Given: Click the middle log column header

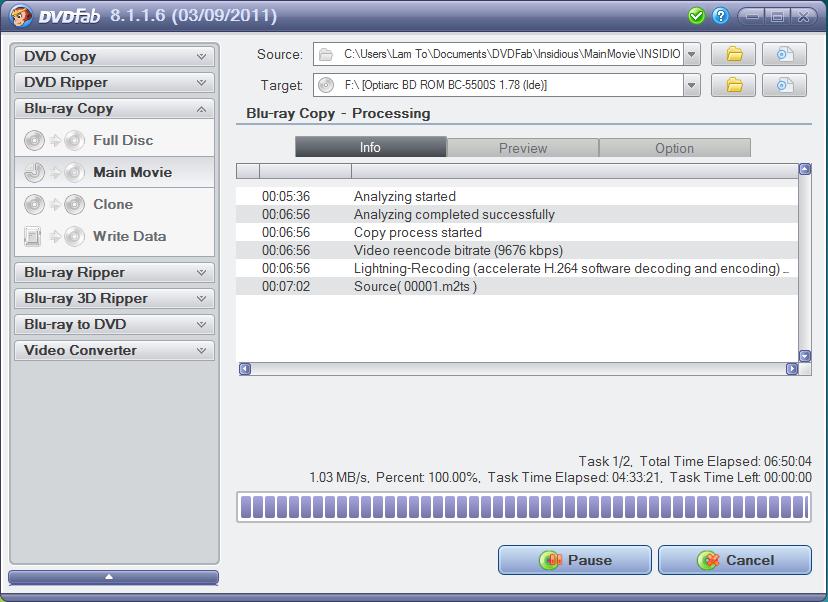Looking at the screenshot, I should (x=305, y=171).
